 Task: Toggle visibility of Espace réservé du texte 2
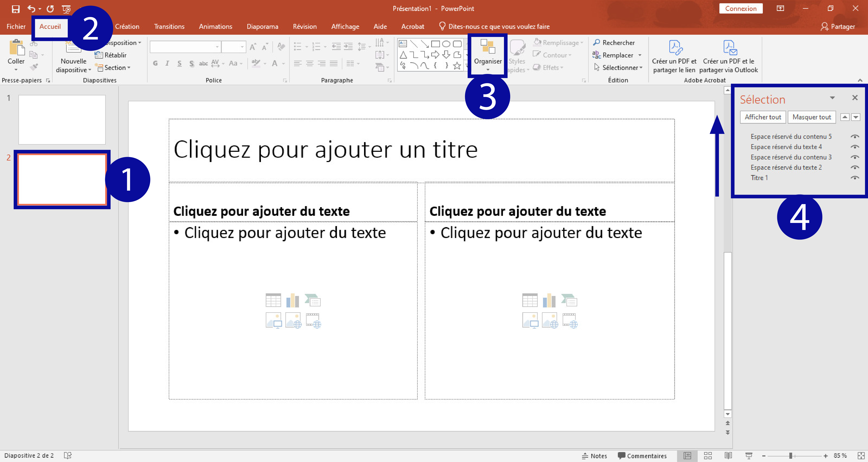(x=854, y=167)
